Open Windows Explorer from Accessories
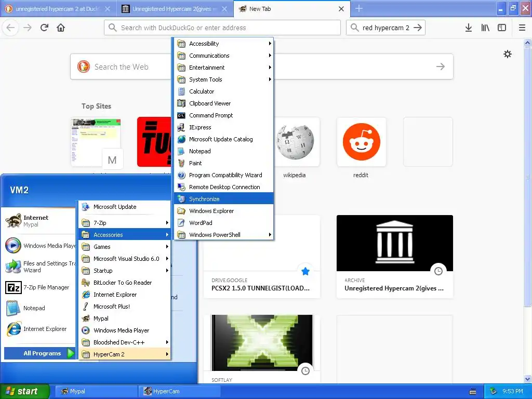The image size is (532, 399). coord(223,211)
